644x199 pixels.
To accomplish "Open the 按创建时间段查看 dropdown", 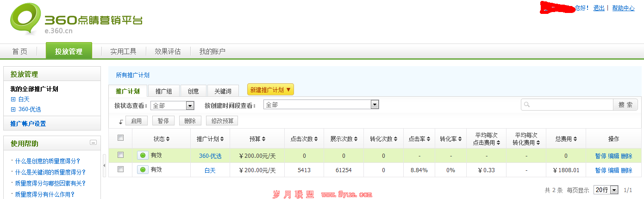I will (x=375, y=105).
